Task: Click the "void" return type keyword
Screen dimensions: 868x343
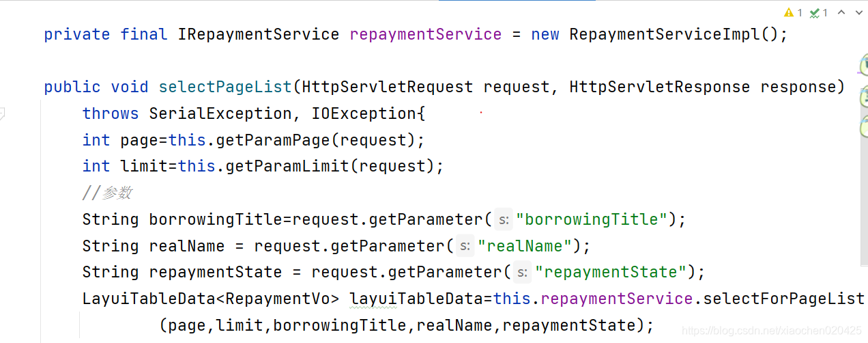Action: [x=130, y=87]
